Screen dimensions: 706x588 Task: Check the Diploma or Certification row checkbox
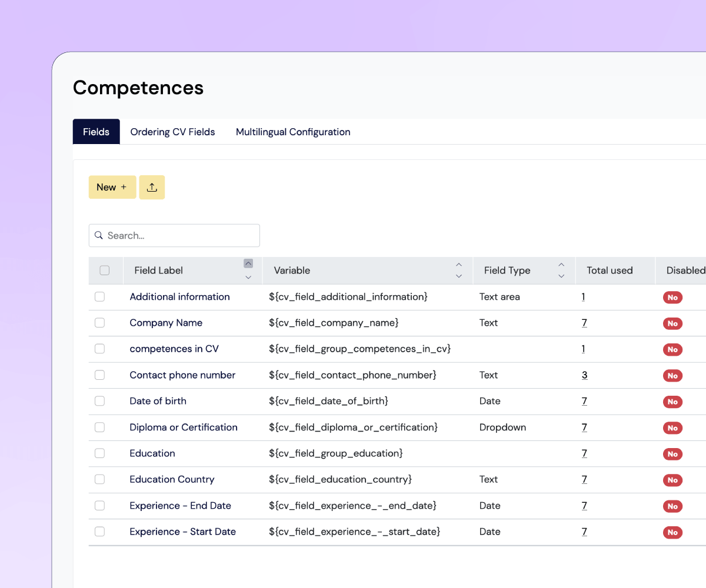[x=99, y=427]
